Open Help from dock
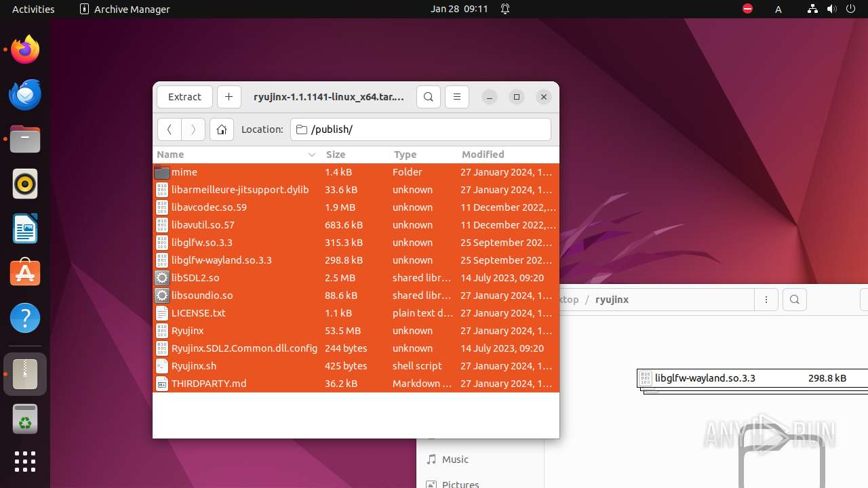 (25, 318)
